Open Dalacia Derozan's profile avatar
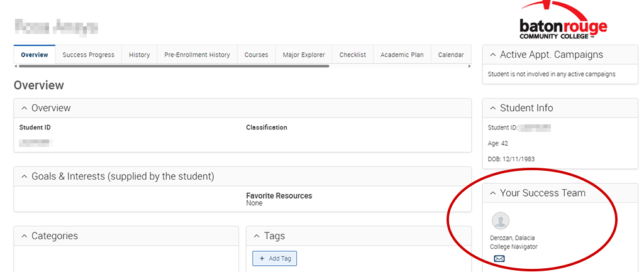The height and width of the screenshot is (272, 644). [500, 220]
